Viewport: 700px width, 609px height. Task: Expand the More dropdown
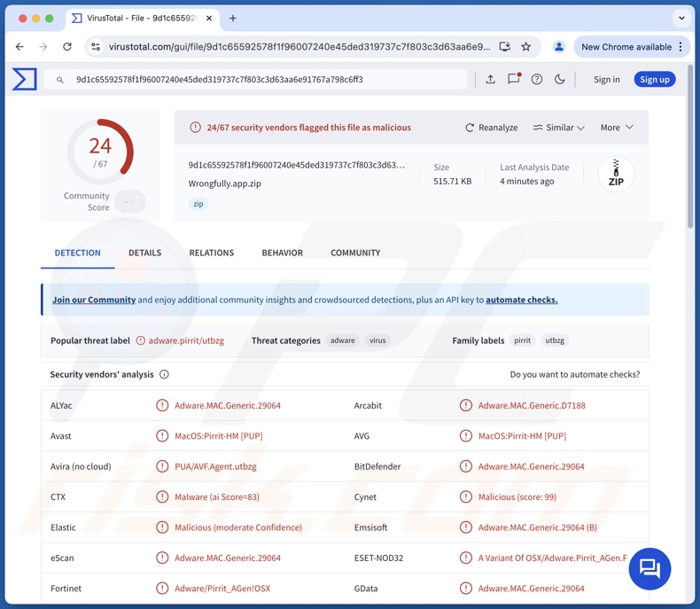(x=617, y=128)
